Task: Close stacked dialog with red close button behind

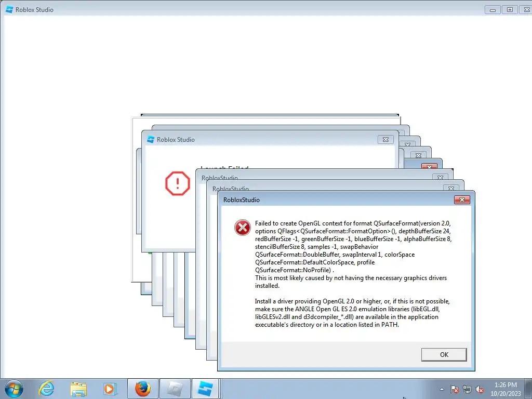Action: tap(429, 166)
